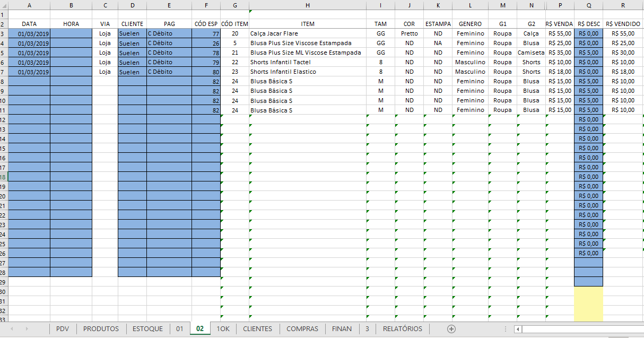Switch to the ESTOQUE sheet tab
This screenshot has height=338, width=644.
point(148,329)
